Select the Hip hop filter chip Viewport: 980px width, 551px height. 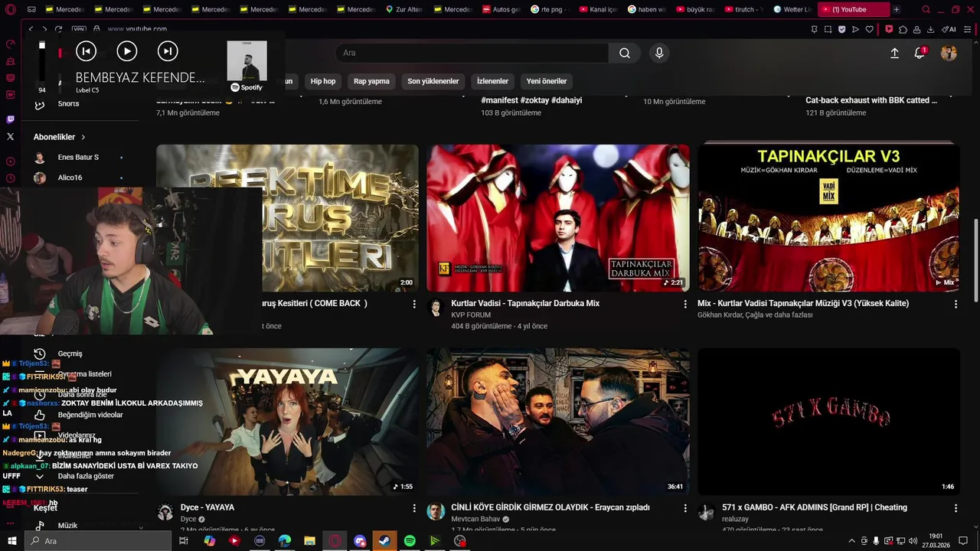tap(323, 81)
